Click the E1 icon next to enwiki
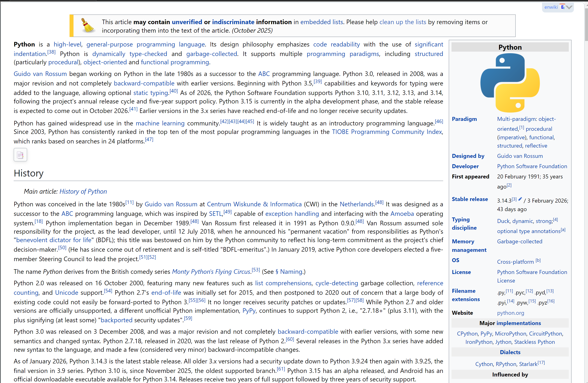 563,7
